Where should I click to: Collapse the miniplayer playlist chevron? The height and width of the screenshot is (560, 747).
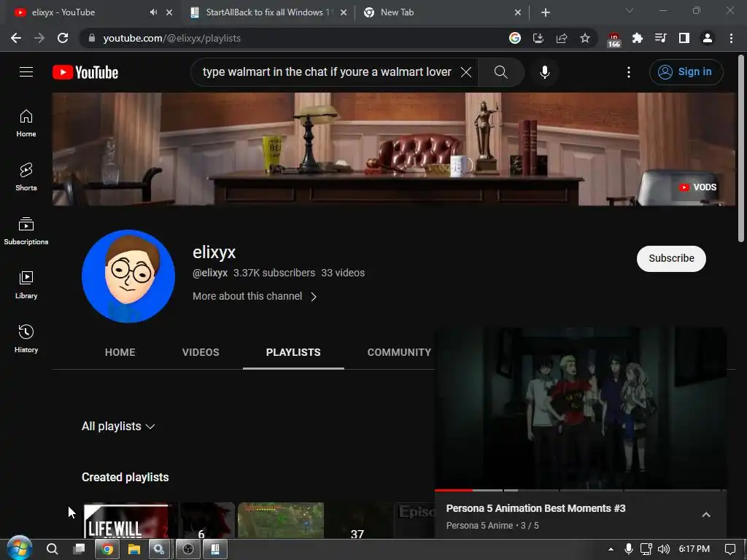[706, 515]
